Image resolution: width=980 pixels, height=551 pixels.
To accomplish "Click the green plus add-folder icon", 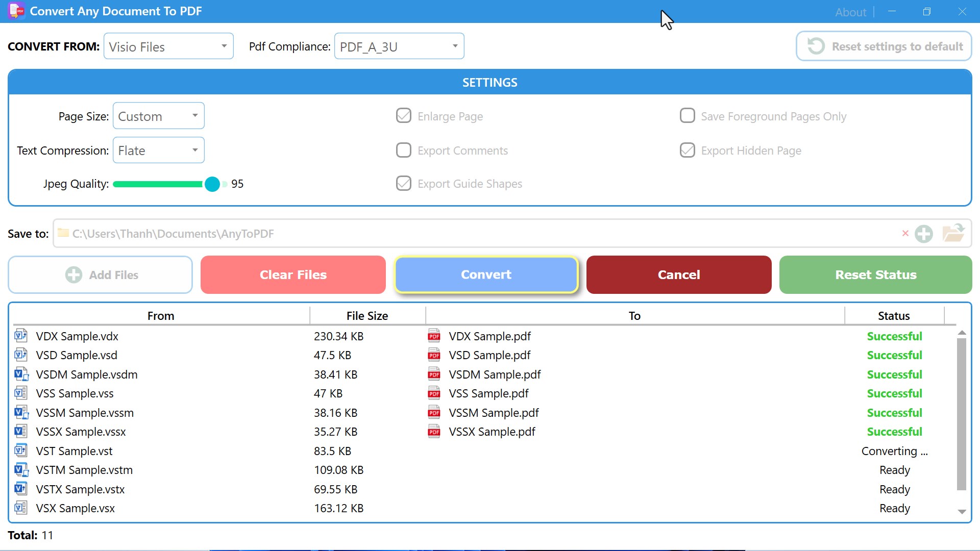I will click(x=923, y=234).
